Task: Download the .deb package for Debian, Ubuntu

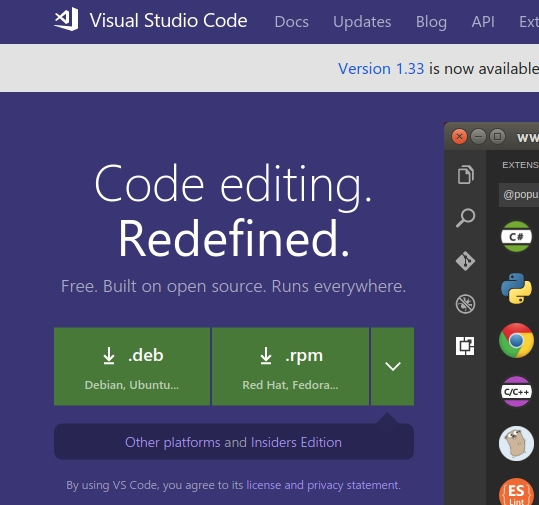Action: pos(132,366)
